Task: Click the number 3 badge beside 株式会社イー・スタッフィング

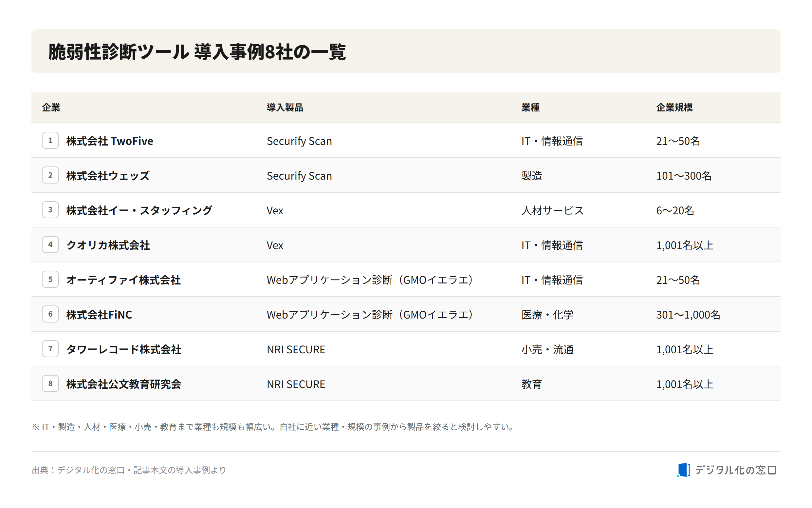Action: tap(50, 210)
